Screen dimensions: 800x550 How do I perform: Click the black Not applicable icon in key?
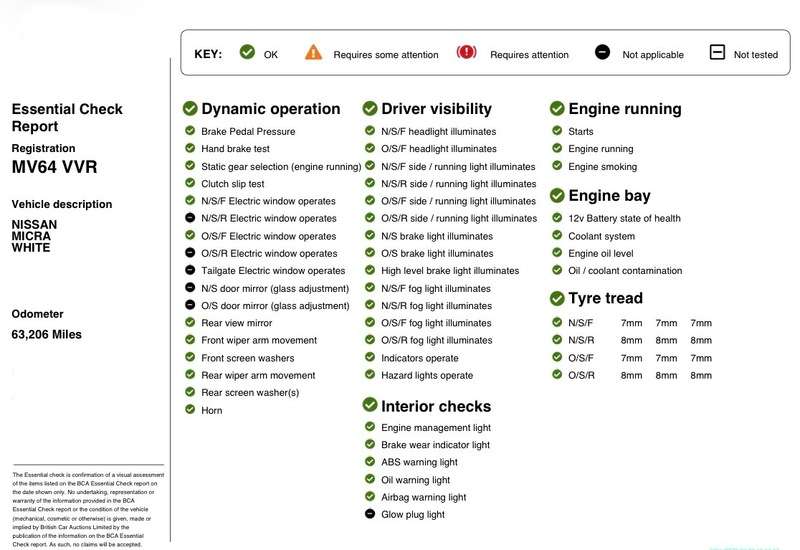[602, 52]
